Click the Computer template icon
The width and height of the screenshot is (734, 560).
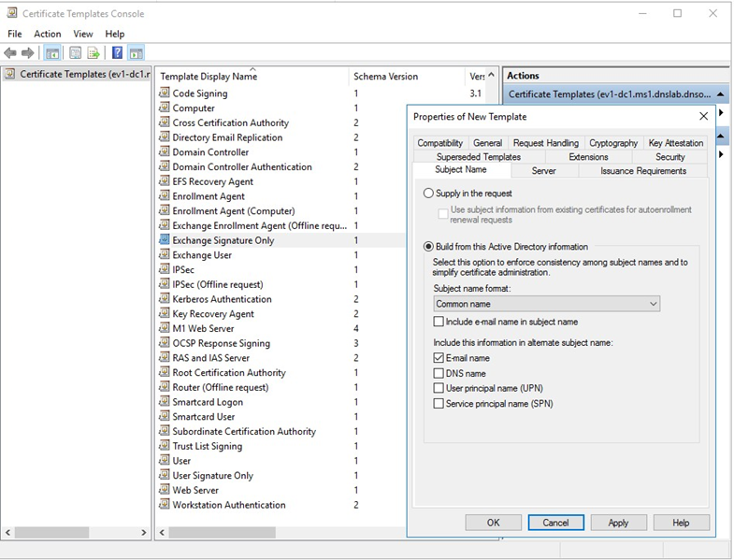(165, 108)
